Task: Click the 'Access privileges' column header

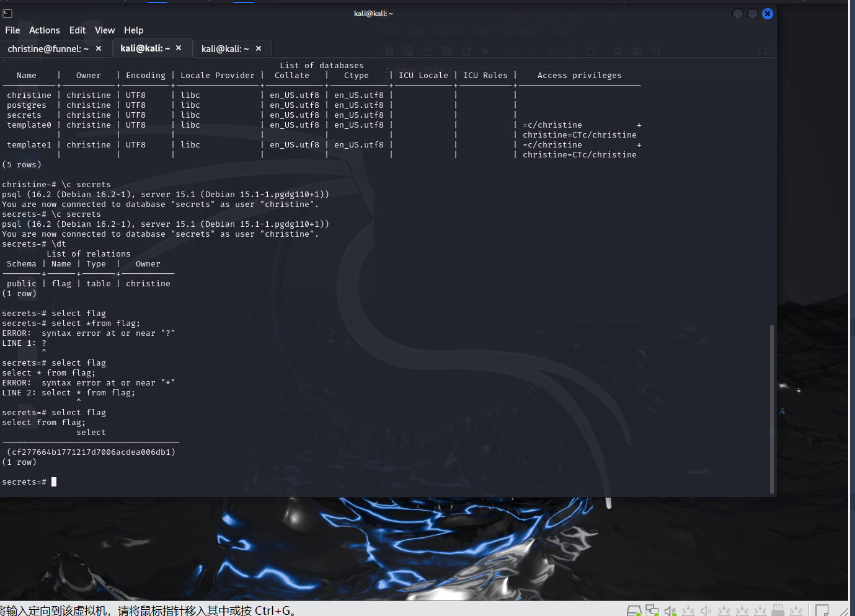Action: coord(579,76)
